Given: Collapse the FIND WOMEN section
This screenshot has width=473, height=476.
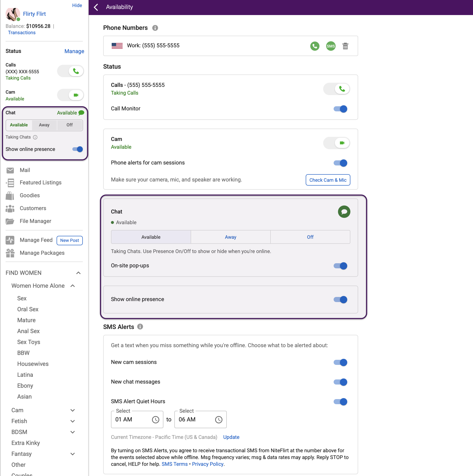Looking at the screenshot, I should tap(78, 273).
